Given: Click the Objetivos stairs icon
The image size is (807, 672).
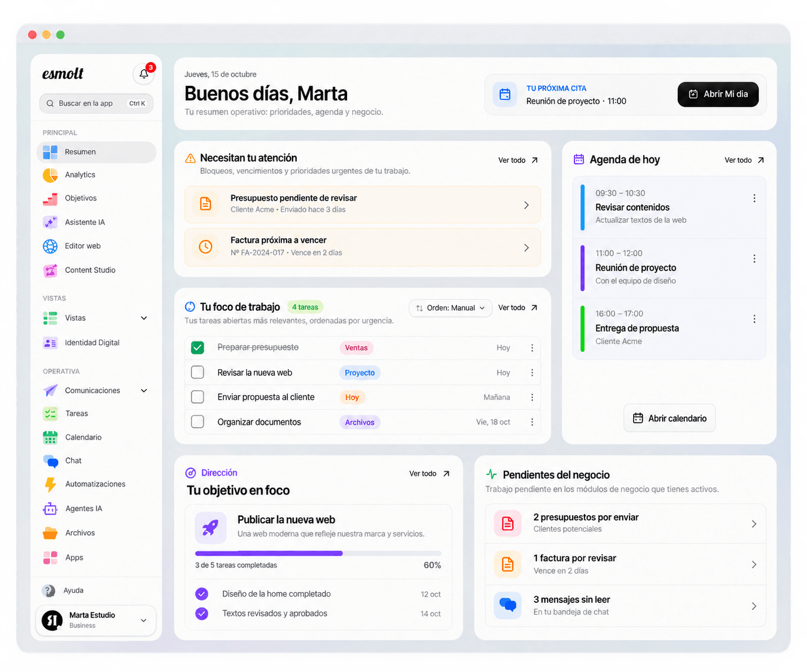Looking at the screenshot, I should tap(51, 198).
